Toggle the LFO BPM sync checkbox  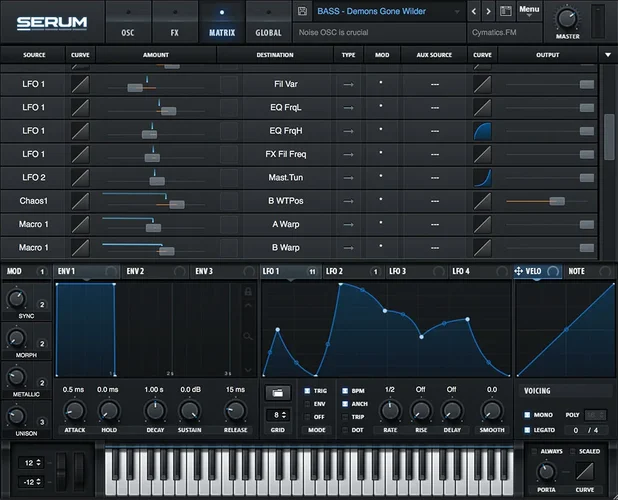346,391
